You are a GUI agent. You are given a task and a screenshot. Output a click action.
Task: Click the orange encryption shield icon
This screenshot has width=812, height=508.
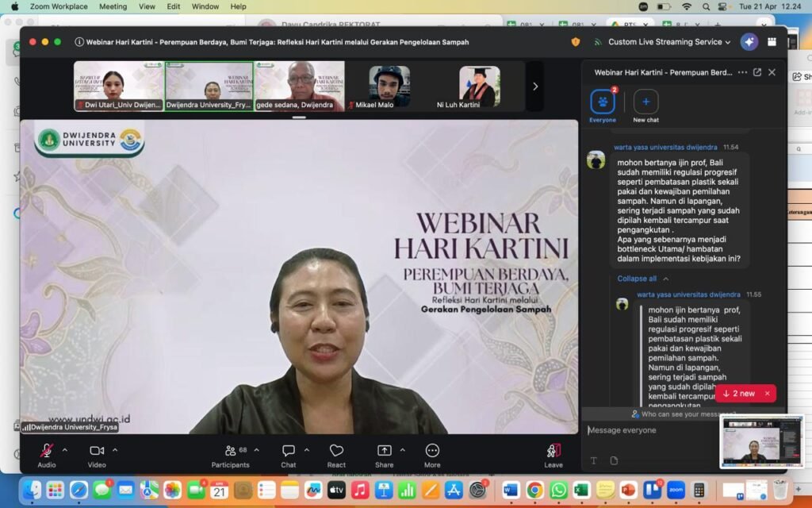[576, 42]
